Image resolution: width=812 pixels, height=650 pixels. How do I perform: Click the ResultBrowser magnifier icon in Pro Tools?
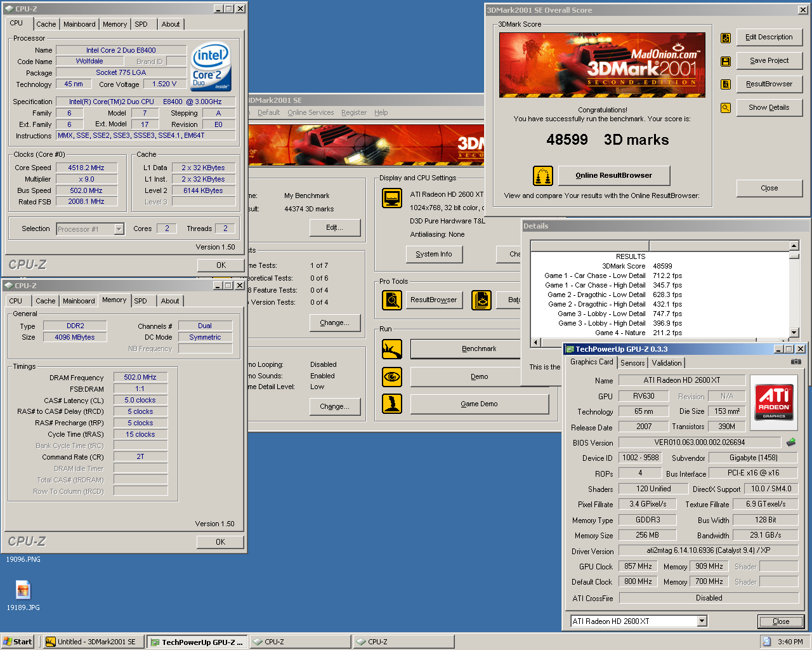[392, 300]
